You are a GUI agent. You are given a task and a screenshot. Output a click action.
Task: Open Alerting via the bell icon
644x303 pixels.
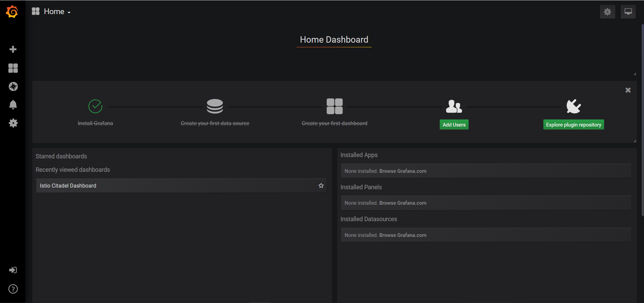pos(13,105)
